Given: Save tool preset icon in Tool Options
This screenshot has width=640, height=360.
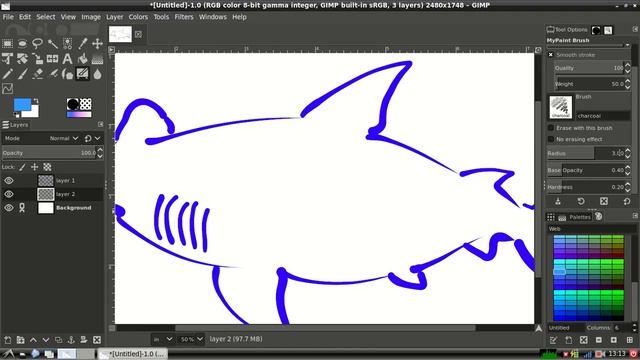Looking at the screenshot, I should (558, 201).
